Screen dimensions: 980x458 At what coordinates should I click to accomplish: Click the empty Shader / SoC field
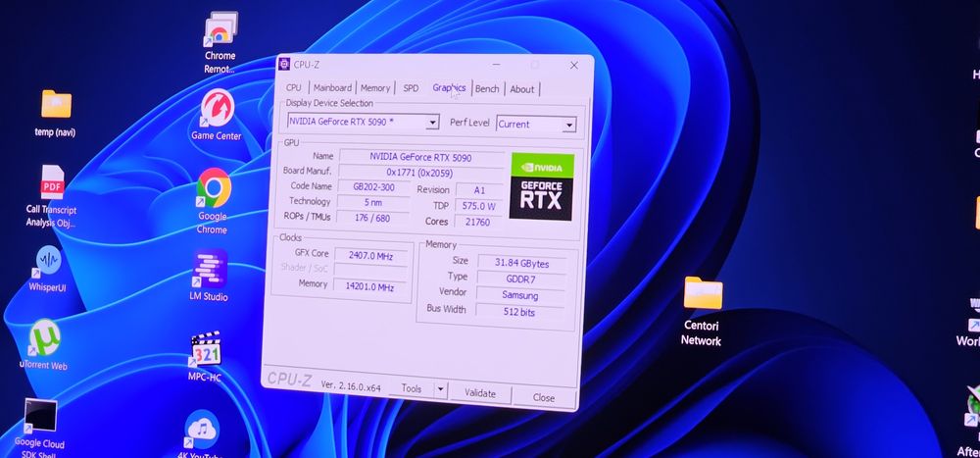coord(370,271)
